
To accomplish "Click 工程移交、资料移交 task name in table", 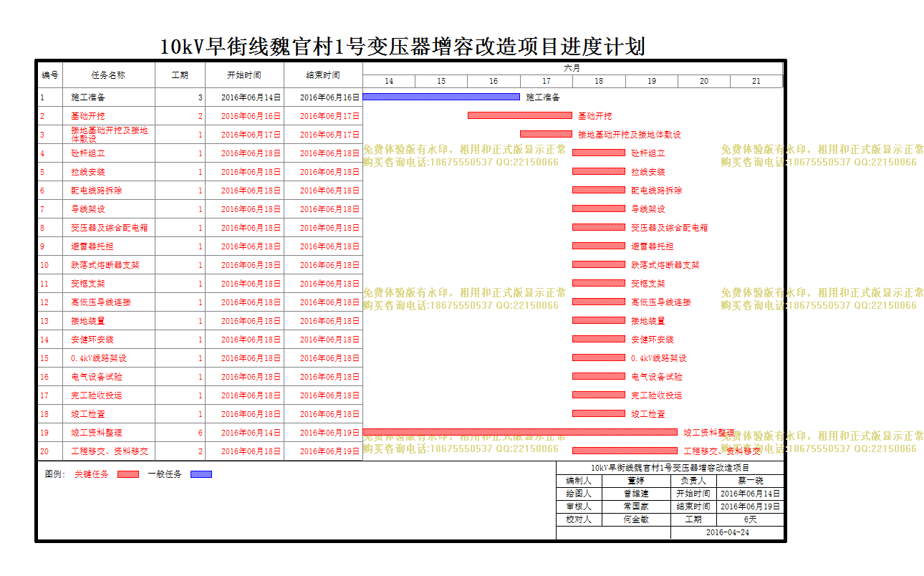I will [110, 451].
